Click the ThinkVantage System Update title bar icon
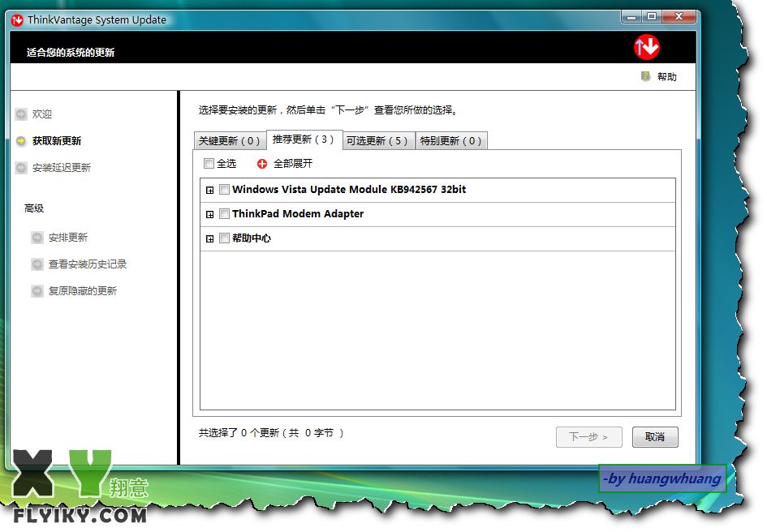 (17, 20)
